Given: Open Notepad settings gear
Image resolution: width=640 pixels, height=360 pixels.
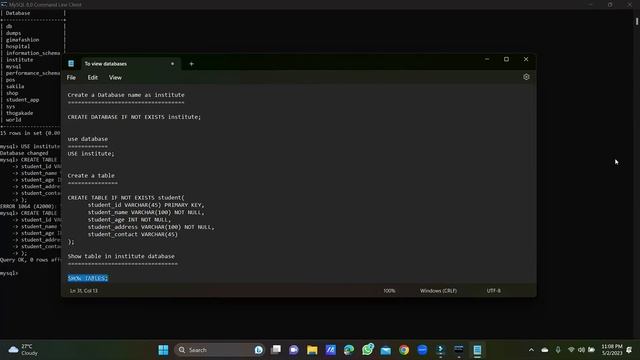Looking at the screenshot, I should (x=526, y=77).
